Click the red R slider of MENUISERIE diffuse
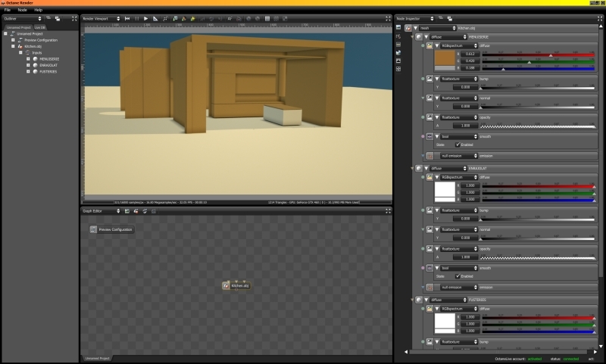 tap(538, 54)
